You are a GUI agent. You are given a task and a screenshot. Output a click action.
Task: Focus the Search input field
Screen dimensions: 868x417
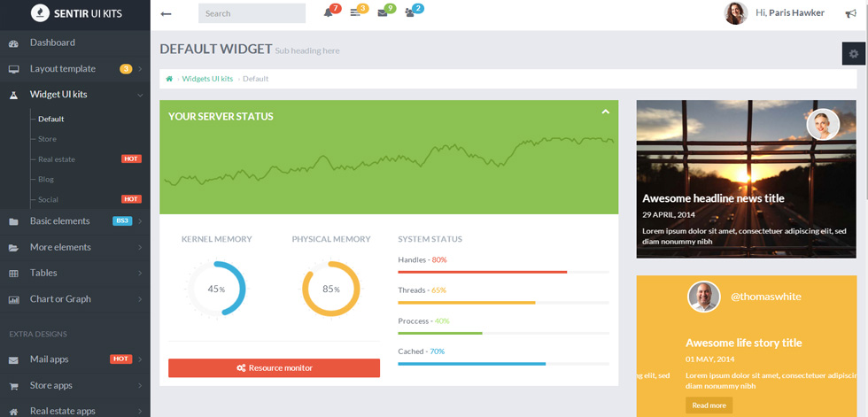[252, 13]
